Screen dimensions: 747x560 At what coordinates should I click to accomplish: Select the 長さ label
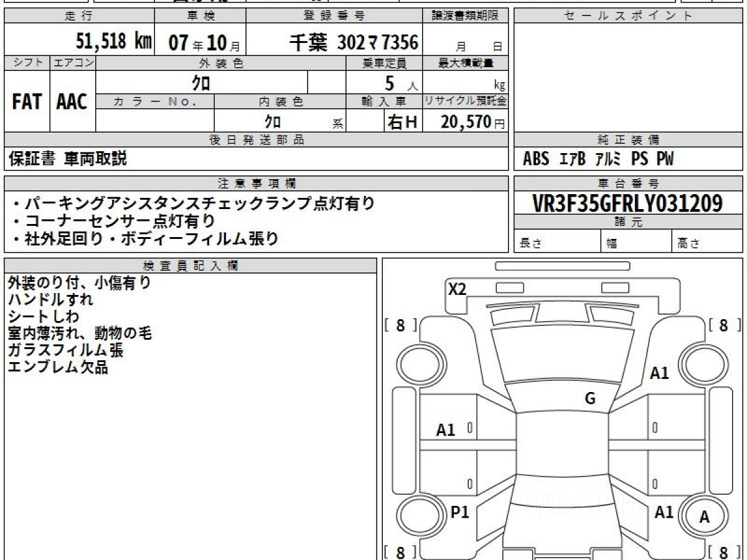(x=530, y=245)
